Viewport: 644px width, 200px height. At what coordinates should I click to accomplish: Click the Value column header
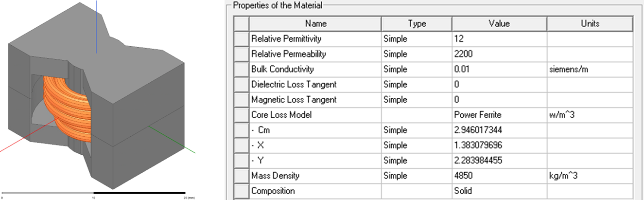(x=499, y=23)
